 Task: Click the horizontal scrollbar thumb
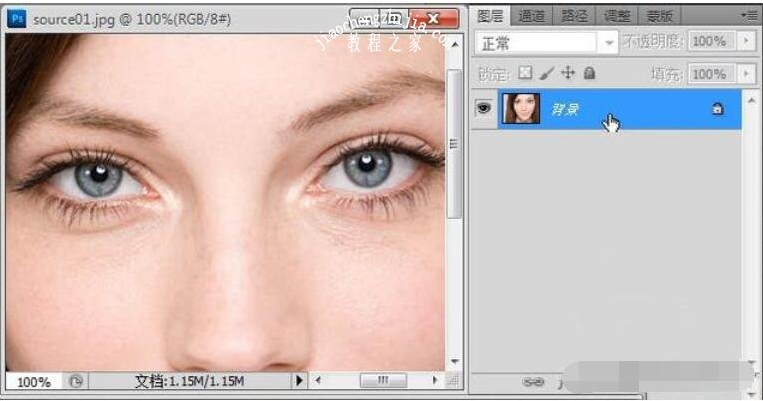point(383,380)
